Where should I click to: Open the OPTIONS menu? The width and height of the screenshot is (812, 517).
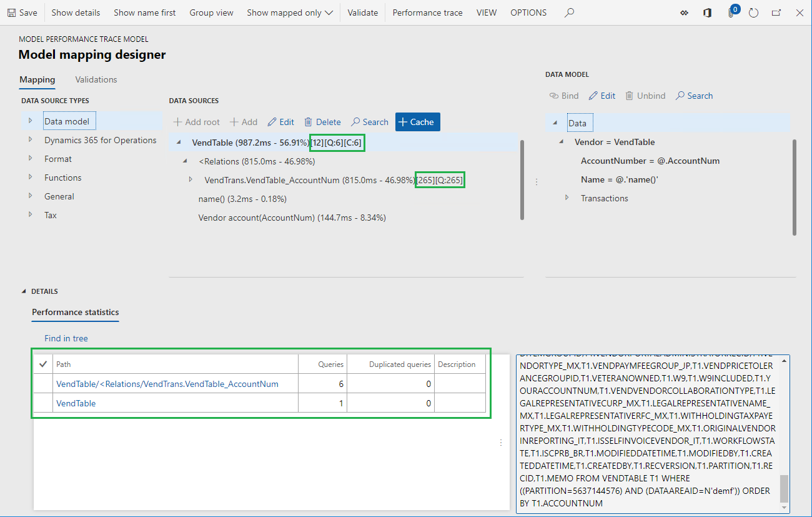(x=528, y=13)
